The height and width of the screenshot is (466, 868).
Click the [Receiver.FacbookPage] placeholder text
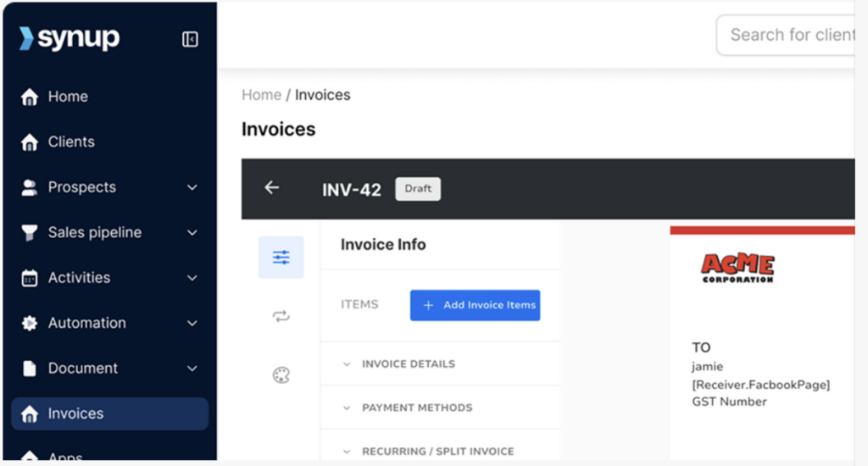click(761, 385)
